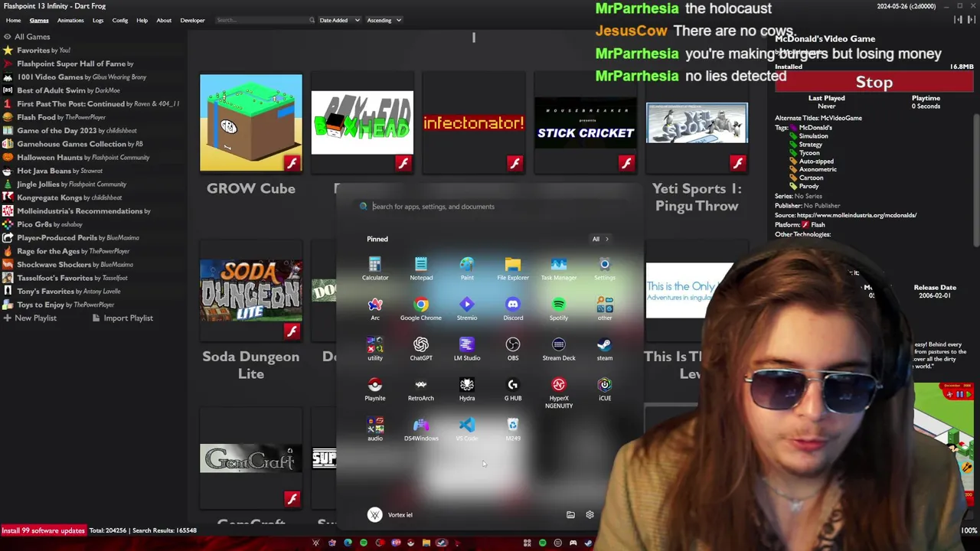This screenshot has width=980, height=551.
Task: Show All apps in Start menu
Action: coord(600,239)
